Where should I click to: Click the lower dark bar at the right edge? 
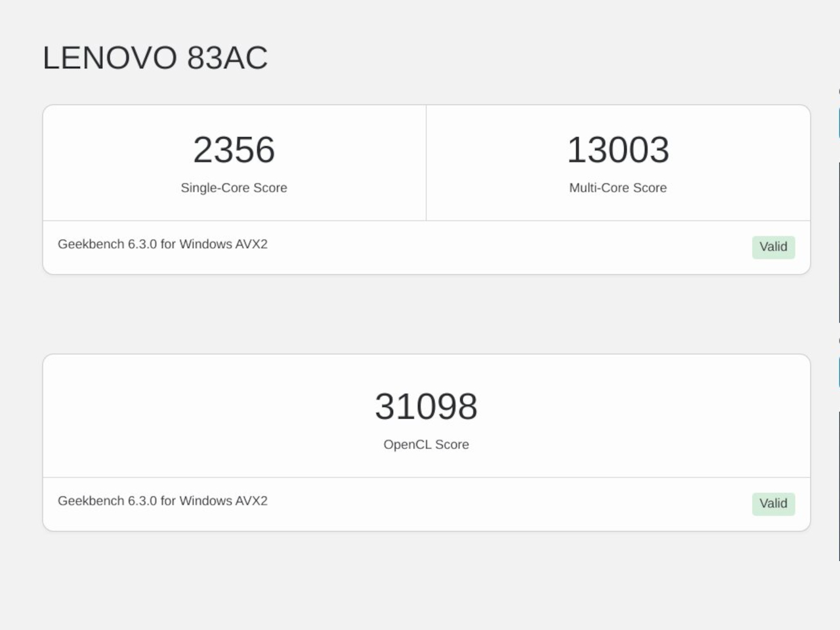click(x=838, y=486)
